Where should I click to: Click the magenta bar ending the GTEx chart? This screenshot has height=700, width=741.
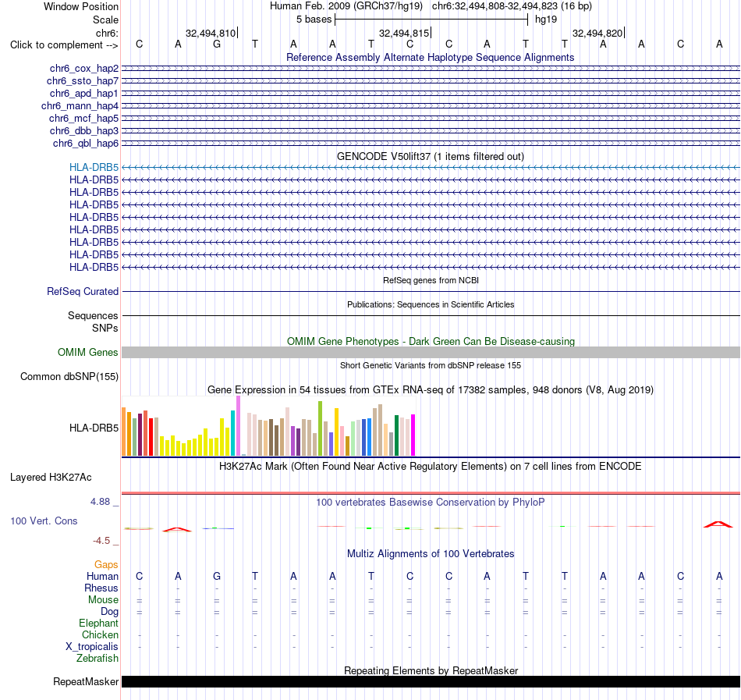click(413, 435)
